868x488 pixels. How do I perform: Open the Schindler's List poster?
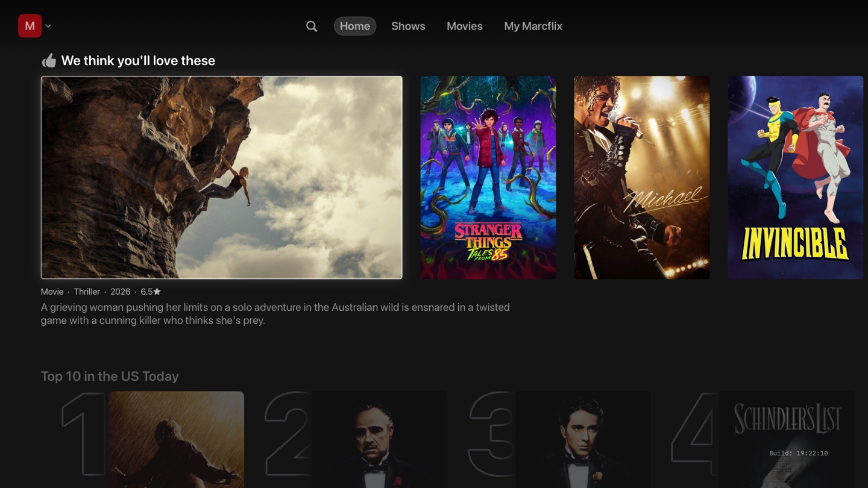click(x=786, y=439)
